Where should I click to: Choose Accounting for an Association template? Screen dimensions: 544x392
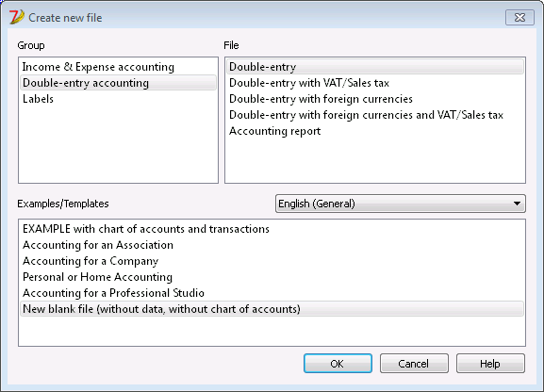click(272, 245)
